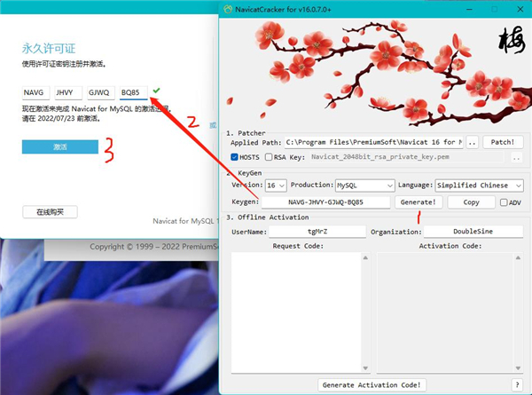Click the '1. Patcher' section label
The image size is (532, 395).
[246, 133]
